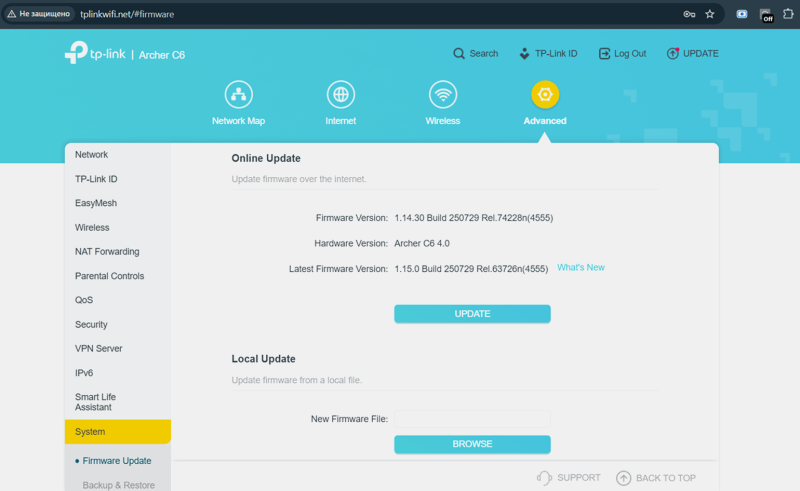The width and height of the screenshot is (800, 491).
Task: Click the blue extension icon in toolbar
Action: click(742, 14)
